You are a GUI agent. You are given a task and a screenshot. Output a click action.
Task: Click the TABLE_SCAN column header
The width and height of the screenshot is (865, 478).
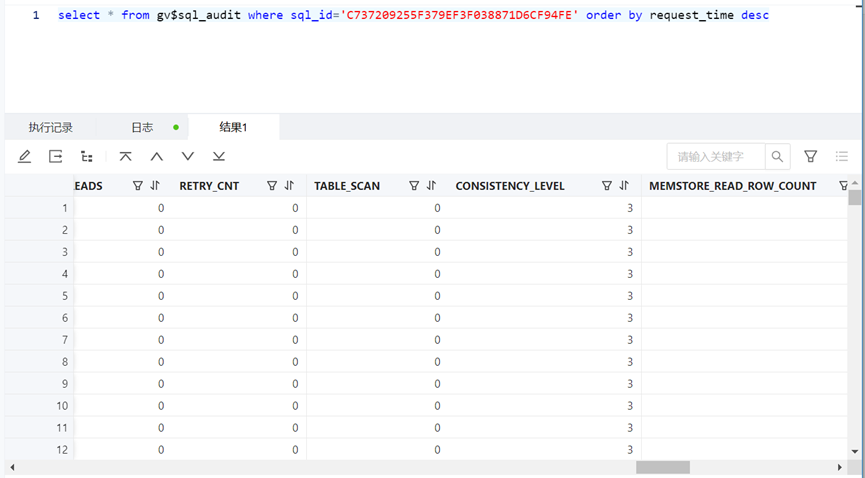tap(347, 186)
